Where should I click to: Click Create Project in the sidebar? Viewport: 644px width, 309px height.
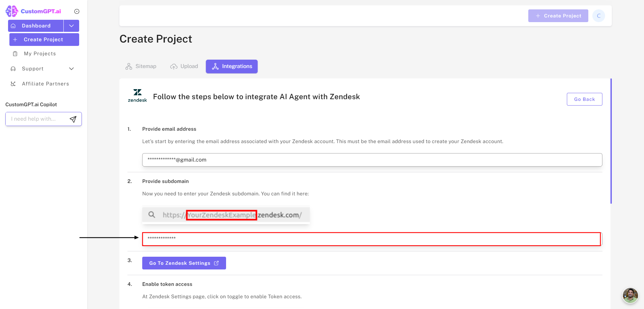(x=44, y=40)
